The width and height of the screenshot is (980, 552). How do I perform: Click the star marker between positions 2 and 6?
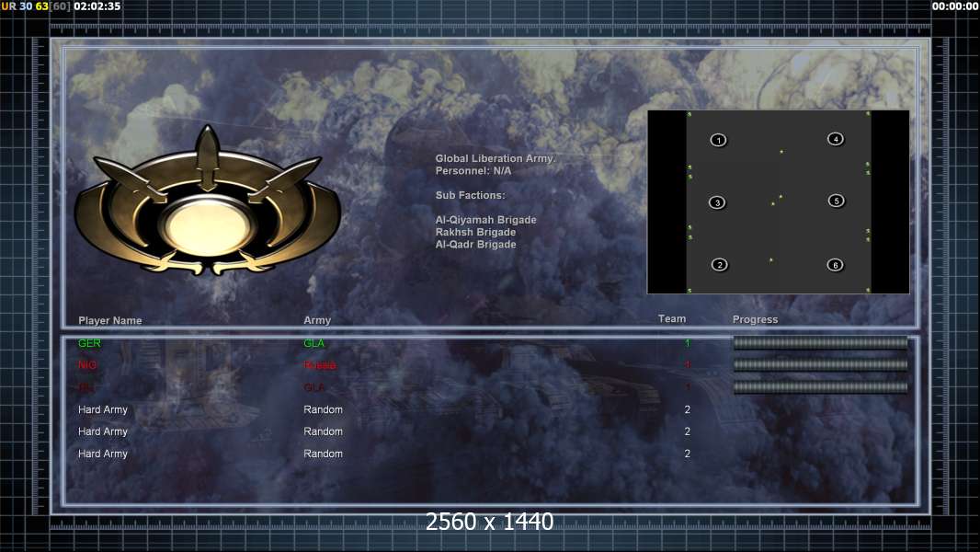pyautogui.click(x=770, y=259)
